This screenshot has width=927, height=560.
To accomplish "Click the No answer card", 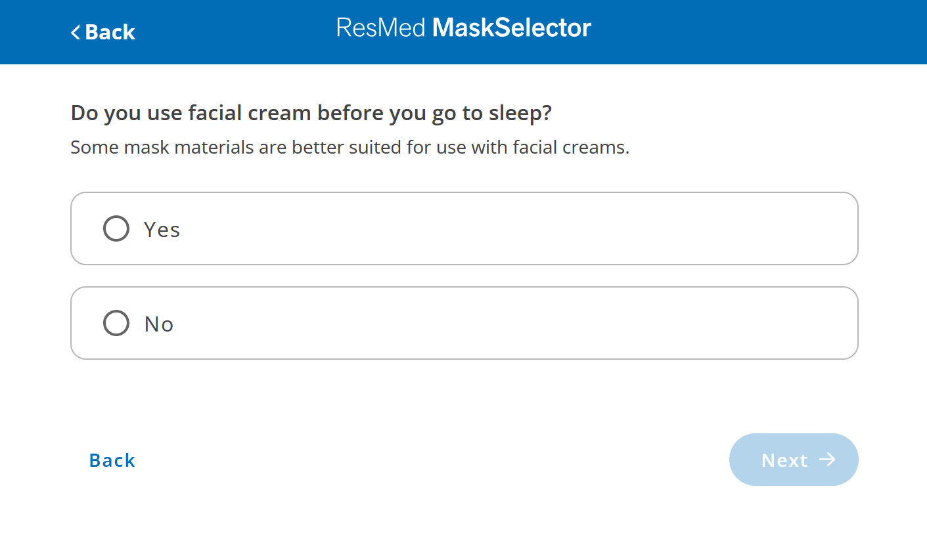I will (464, 323).
